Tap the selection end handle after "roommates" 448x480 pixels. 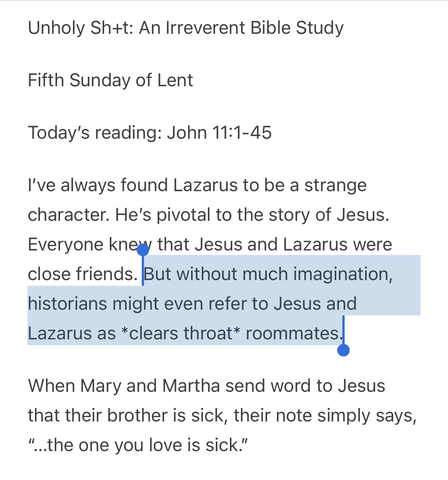click(343, 350)
